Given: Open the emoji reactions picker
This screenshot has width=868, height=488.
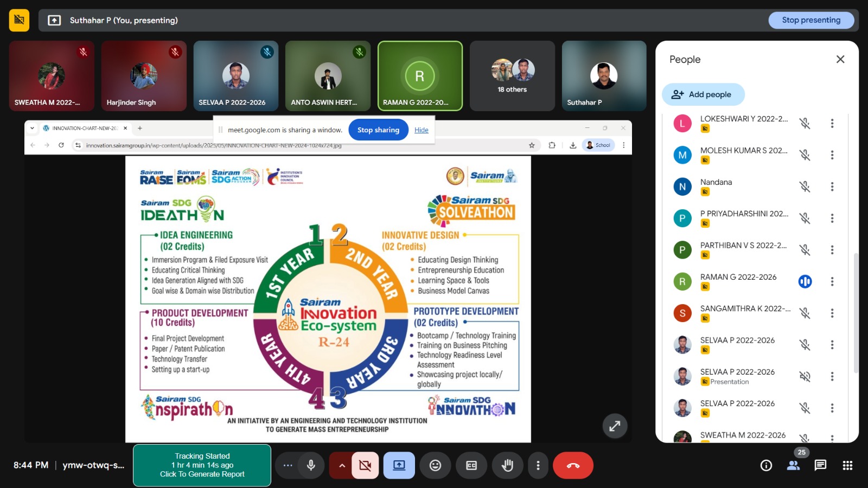Looking at the screenshot, I should (435, 465).
